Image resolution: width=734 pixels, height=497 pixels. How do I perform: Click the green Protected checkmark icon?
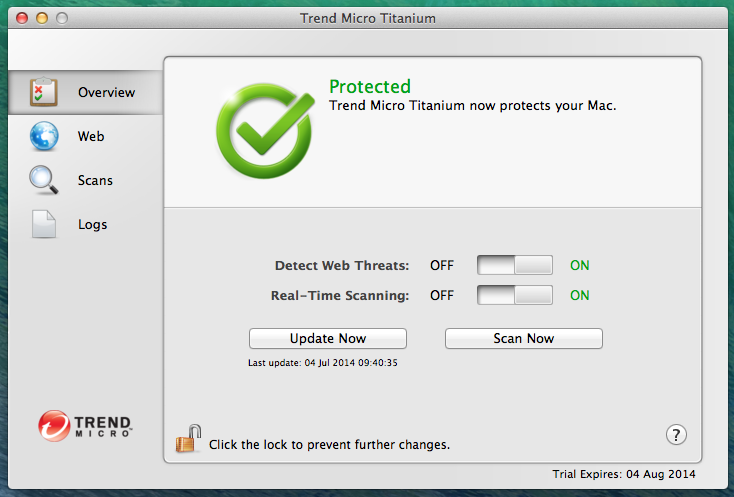(265, 131)
